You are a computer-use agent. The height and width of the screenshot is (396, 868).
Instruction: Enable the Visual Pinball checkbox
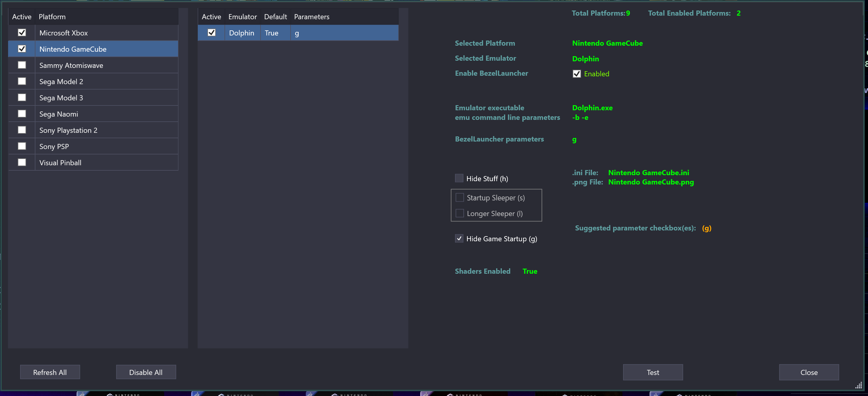pos(22,162)
